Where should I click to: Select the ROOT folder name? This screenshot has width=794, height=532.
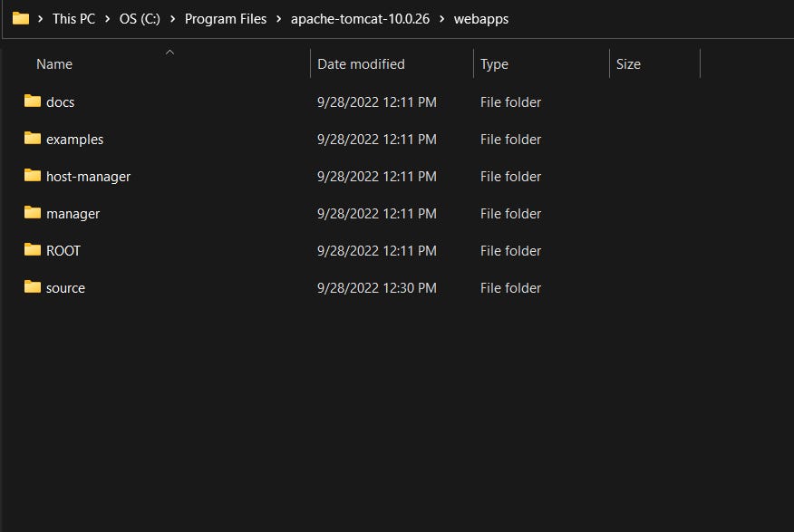[x=63, y=251]
